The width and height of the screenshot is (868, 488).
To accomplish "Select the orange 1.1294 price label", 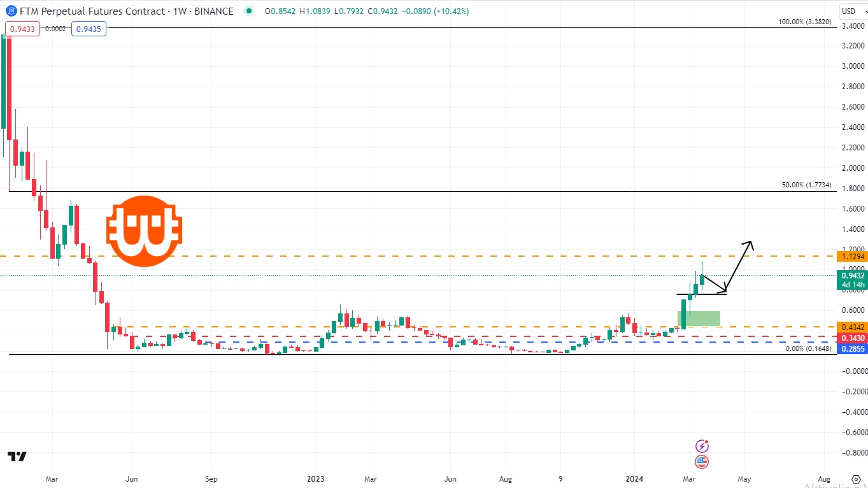I will pyautogui.click(x=852, y=257).
